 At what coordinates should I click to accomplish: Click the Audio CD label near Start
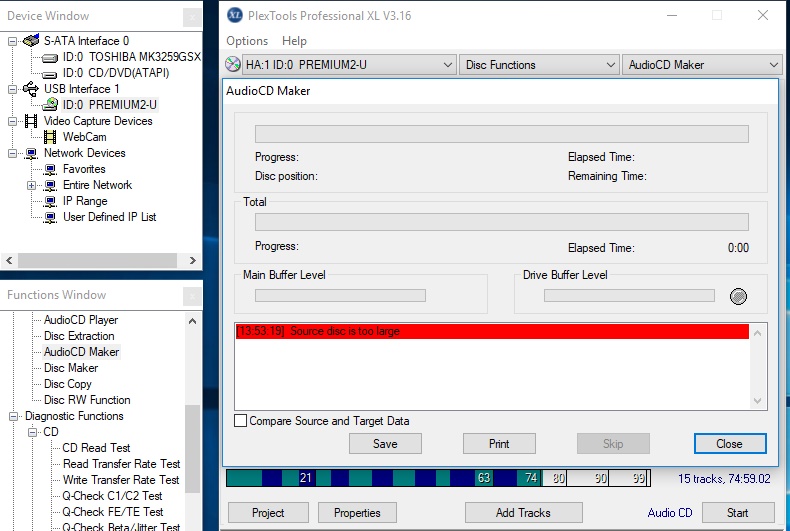670,513
